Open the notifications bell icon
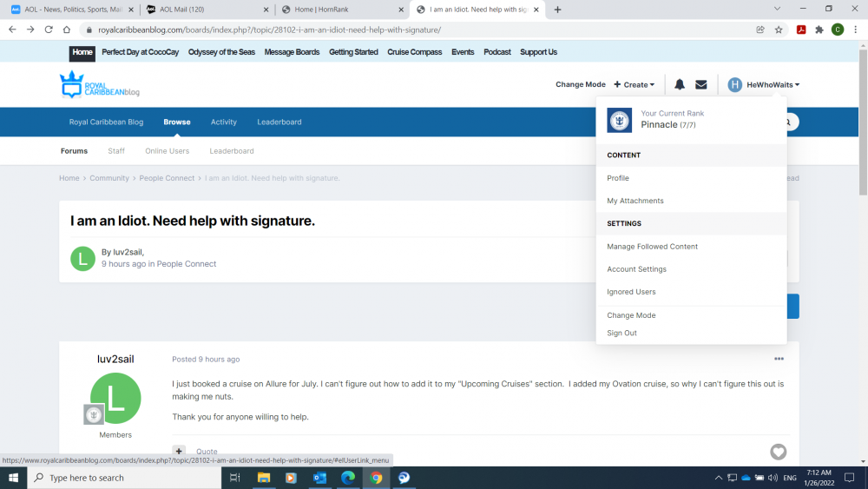The width and height of the screenshot is (868, 489). click(680, 84)
